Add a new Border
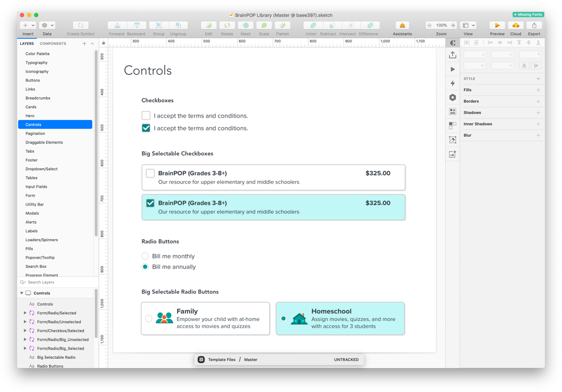The width and height of the screenshot is (562, 392). coord(538,101)
